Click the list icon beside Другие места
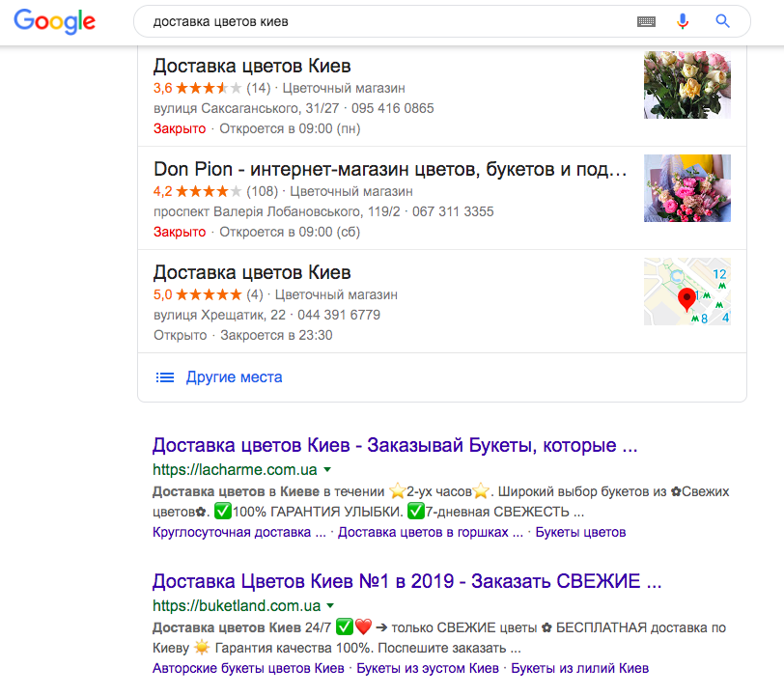Viewport: 784px width, 696px height. 165,377
